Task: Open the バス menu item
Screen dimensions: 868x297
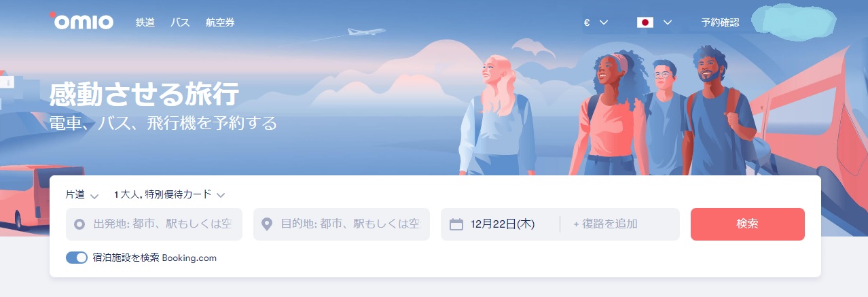Action: point(180,22)
